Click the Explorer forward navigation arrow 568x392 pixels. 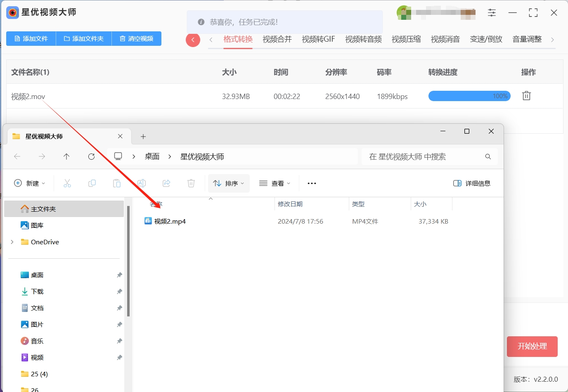coord(42,156)
